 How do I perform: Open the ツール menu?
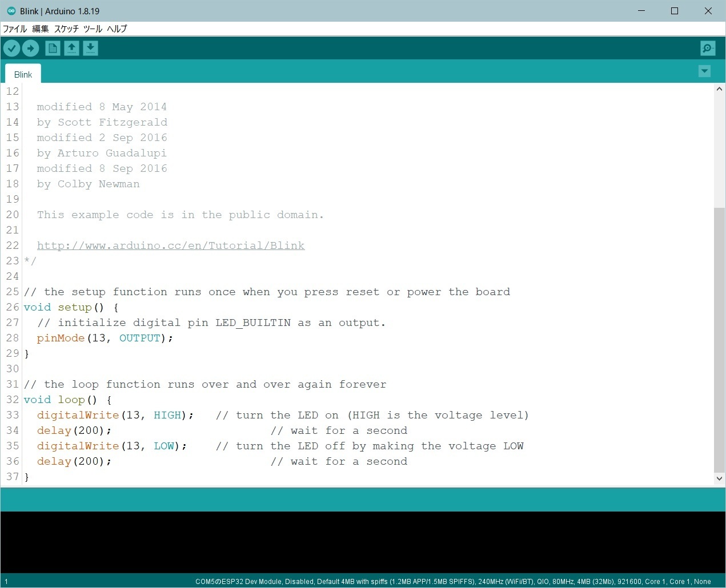93,29
